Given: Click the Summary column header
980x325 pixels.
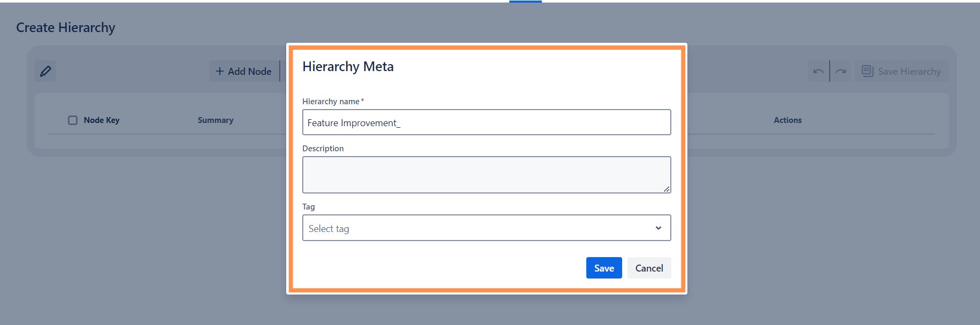Looking at the screenshot, I should (x=216, y=120).
